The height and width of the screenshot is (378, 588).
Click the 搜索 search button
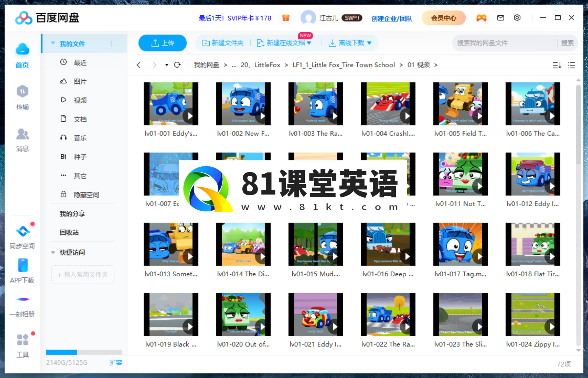[x=567, y=43]
